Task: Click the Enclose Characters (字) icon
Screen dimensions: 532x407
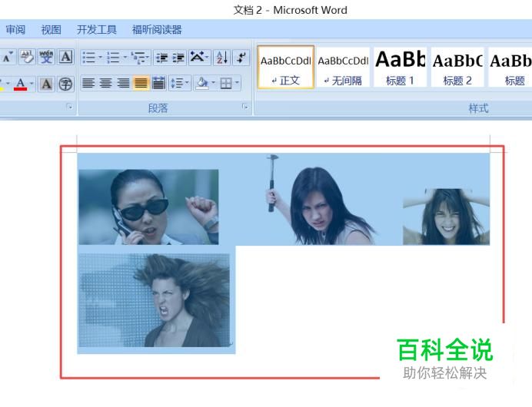Action: tap(65, 84)
